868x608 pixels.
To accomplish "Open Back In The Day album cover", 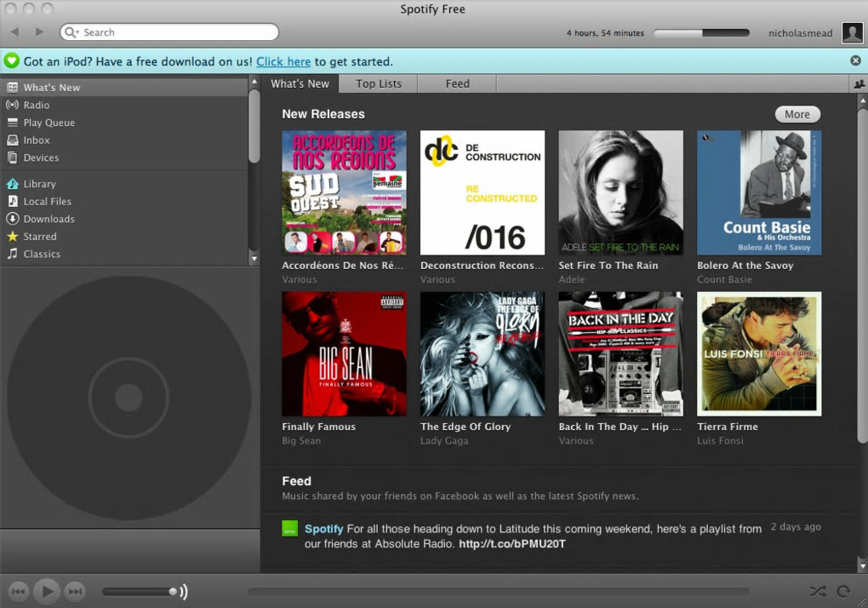I will click(620, 354).
